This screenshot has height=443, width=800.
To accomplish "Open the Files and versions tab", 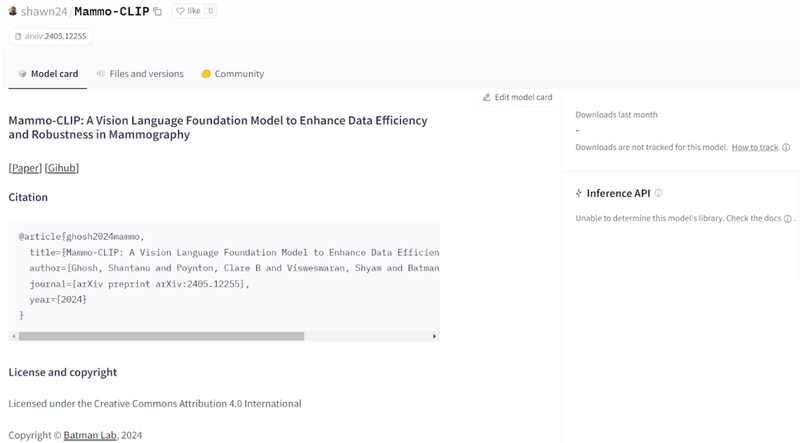I will [140, 74].
